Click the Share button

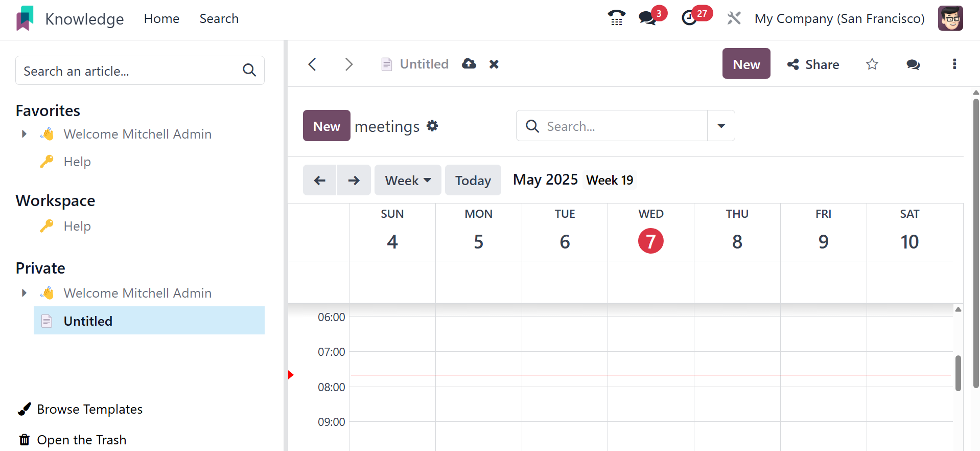[813, 64]
